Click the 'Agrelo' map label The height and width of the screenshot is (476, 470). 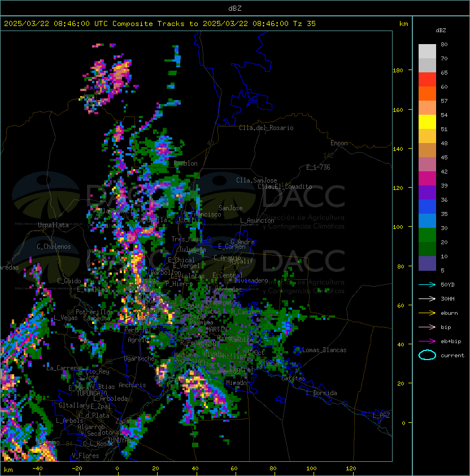coord(138,340)
